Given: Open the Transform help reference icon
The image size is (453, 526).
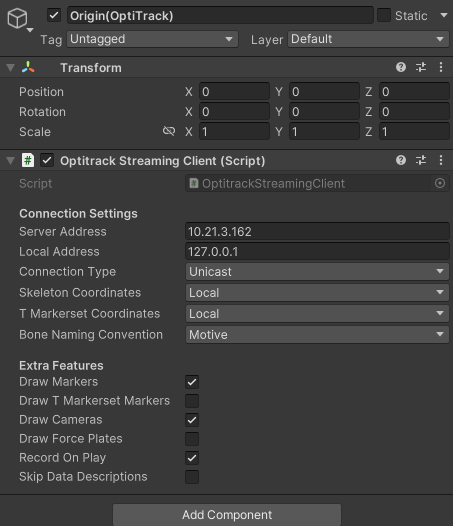Looking at the screenshot, I should tap(401, 67).
